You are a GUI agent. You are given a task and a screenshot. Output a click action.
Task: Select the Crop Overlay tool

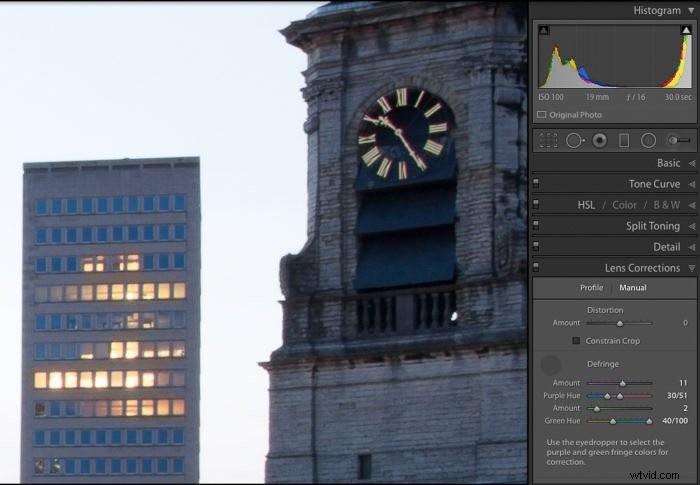(548, 140)
